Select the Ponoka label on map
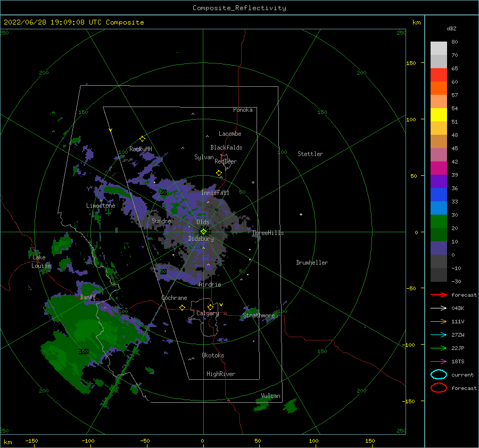Screen dimensions: 479x448 pyautogui.click(x=243, y=110)
